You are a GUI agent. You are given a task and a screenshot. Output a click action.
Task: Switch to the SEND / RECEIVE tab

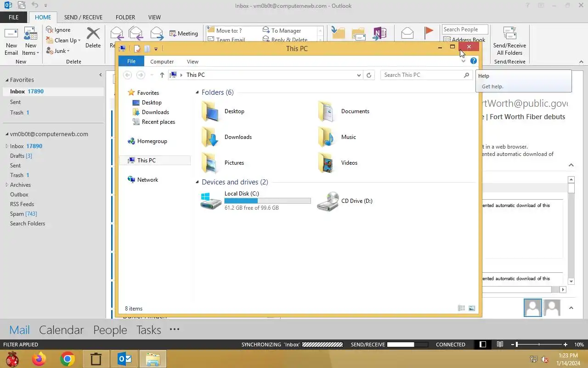pos(83,17)
